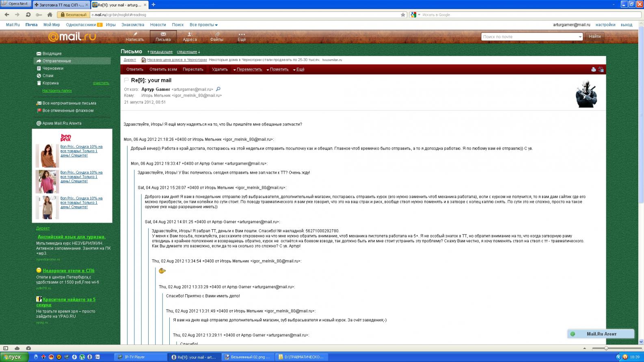Bookmark page with the star icon
The height and width of the screenshot is (362, 644).
[403, 15]
